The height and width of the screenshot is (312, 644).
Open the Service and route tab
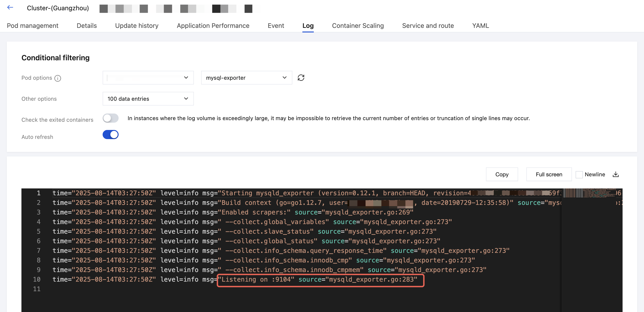pyautogui.click(x=428, y=26)
